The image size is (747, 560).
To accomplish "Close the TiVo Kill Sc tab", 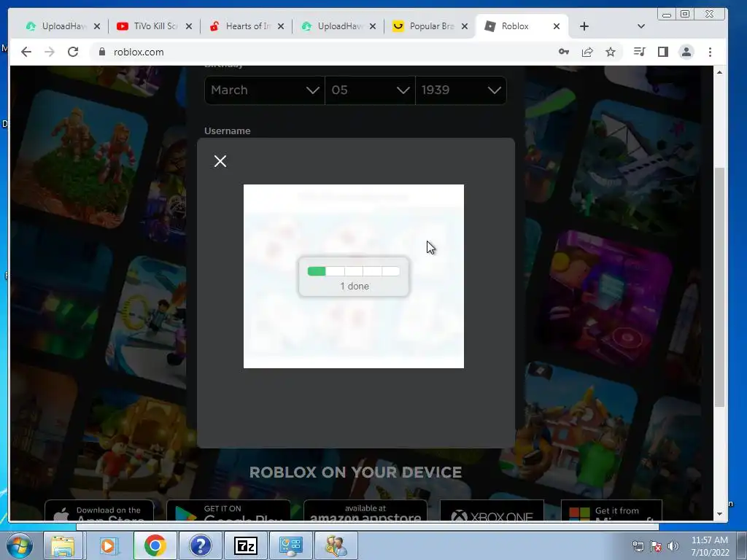I will click(x=189, y=26).
